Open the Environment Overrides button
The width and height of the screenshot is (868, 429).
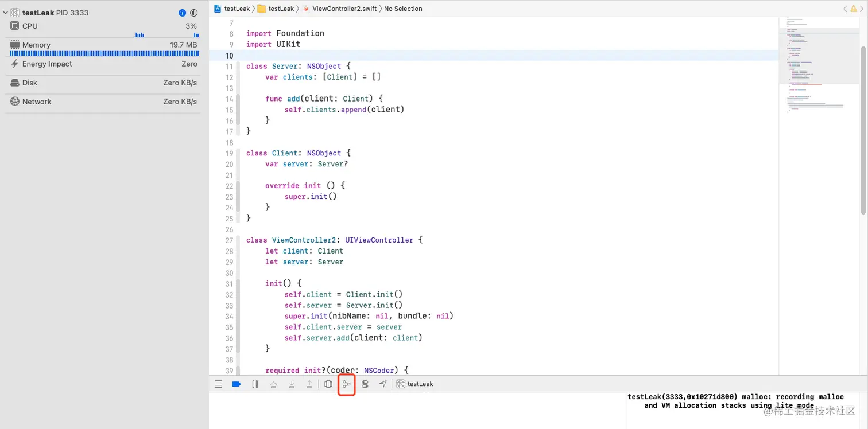pos(365,384)
